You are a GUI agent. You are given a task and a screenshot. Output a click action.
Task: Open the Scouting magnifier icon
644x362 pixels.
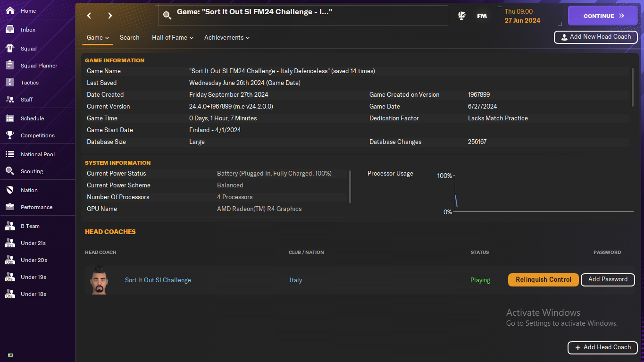10,171
